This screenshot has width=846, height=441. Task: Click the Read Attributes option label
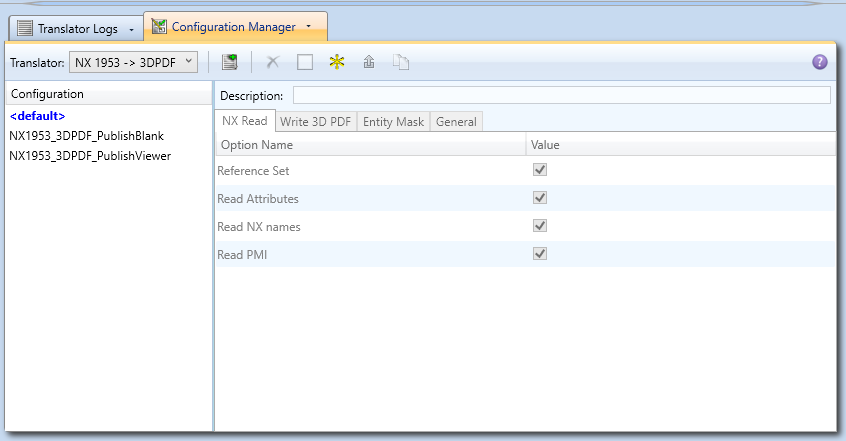pyautogui.click(x=258, y=199)
